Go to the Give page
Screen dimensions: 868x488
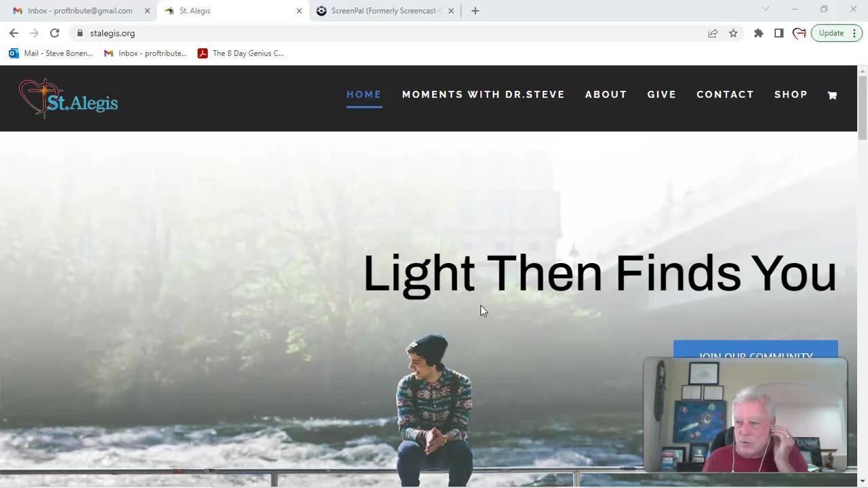(x=662, y=95)
